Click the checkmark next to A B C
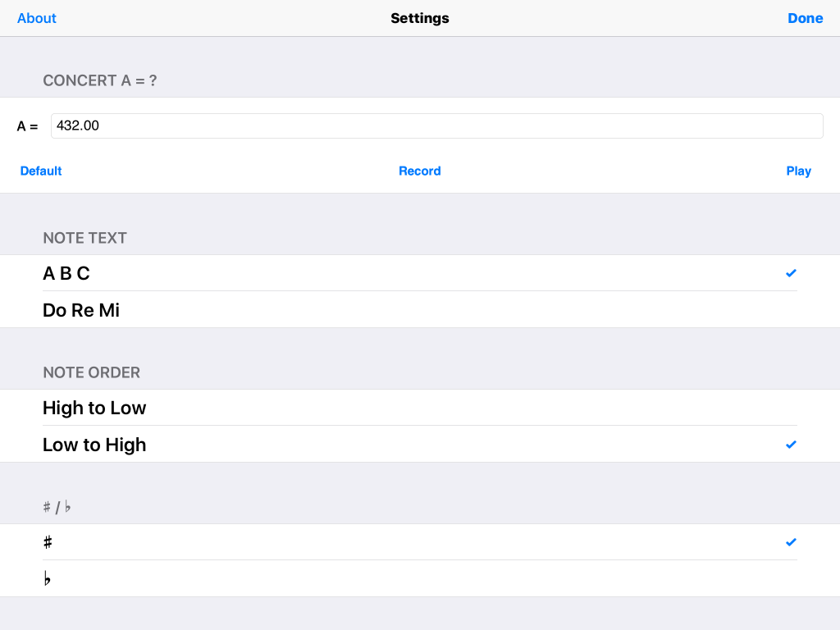 click(791, 273)
